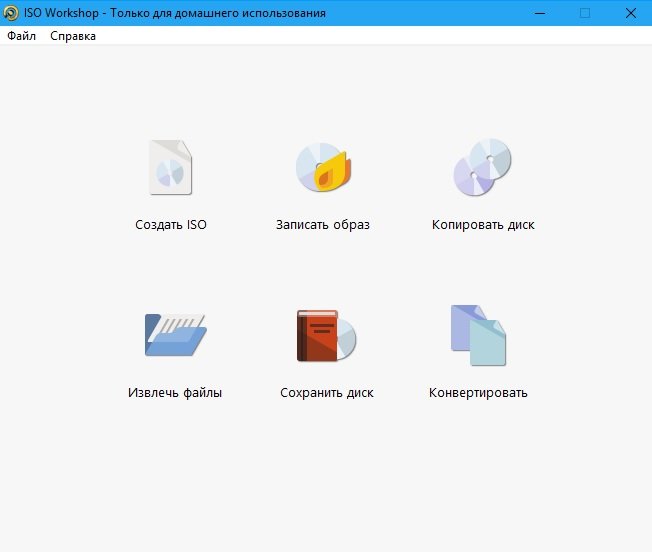The width and height of the screenshot is (652, 552).
Task: Click the ISO Workshop app icon in title bar
Action: tap(10, 13)
